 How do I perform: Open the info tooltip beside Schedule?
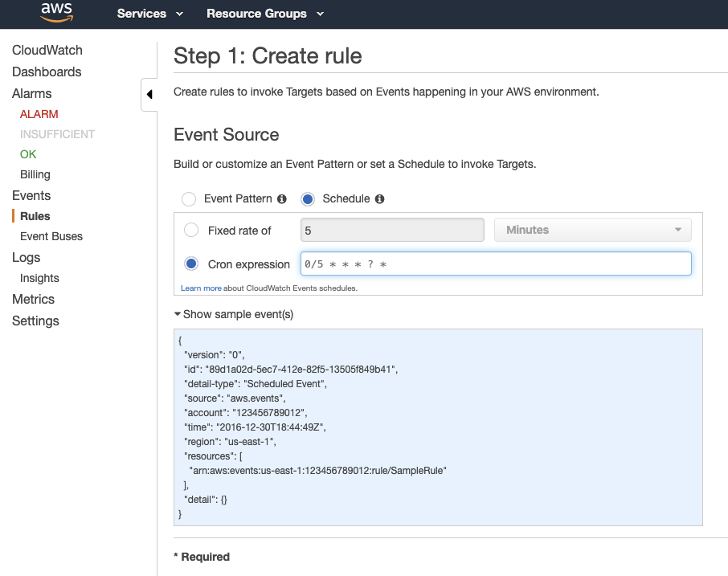click(380, 198)
